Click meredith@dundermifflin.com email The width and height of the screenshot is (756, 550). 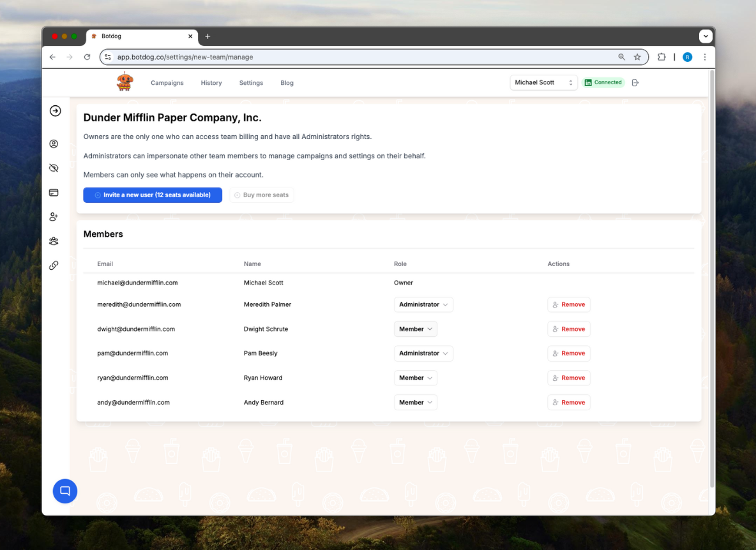click(139, 304)
